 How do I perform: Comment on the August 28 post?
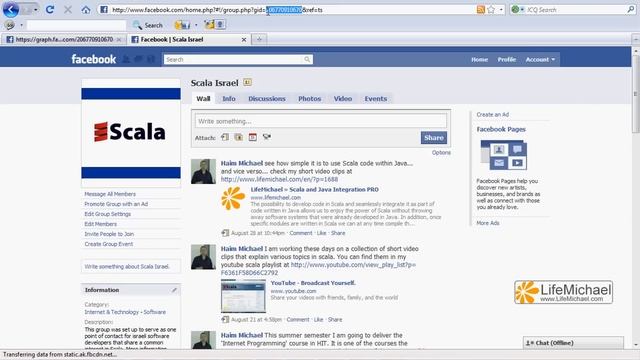301,233
